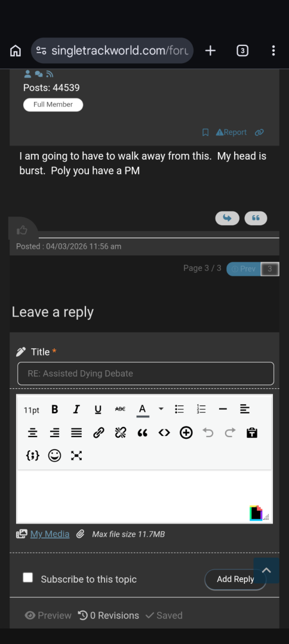Insert bulleted list in the editor

pyautogui.click(x=179, y=410)
